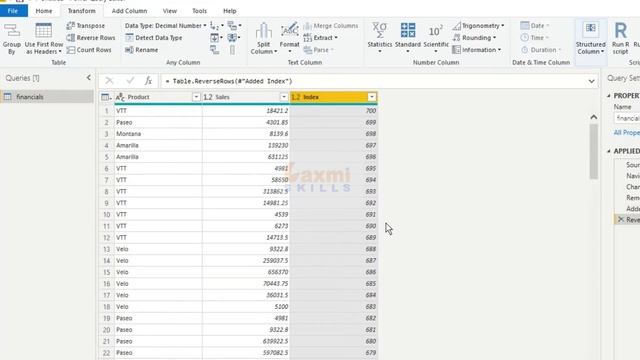Open the Extract dropdown

[320, 38]
